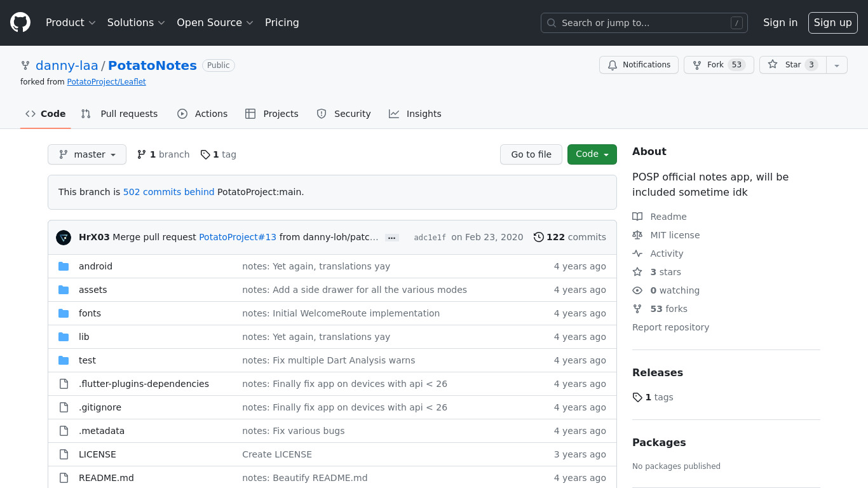The height and width of the screenshot is (488, 868).
Task: Click the lib folder icon
Action: pos(64,337)
